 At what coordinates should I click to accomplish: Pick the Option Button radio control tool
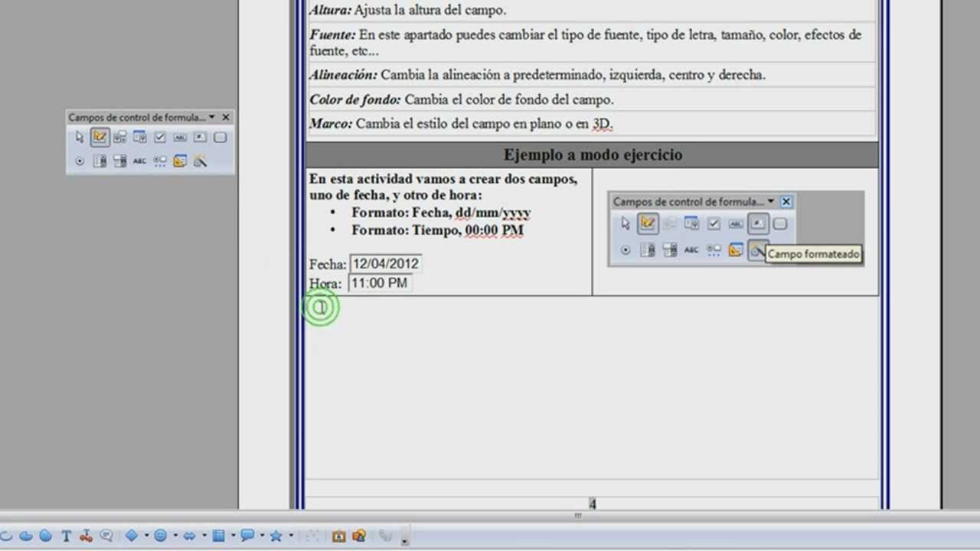point(80,161)
